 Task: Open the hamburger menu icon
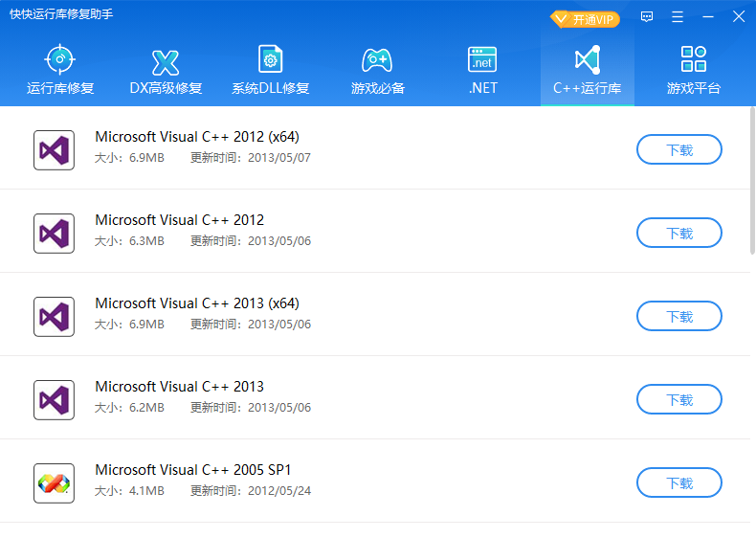(678, 17)
